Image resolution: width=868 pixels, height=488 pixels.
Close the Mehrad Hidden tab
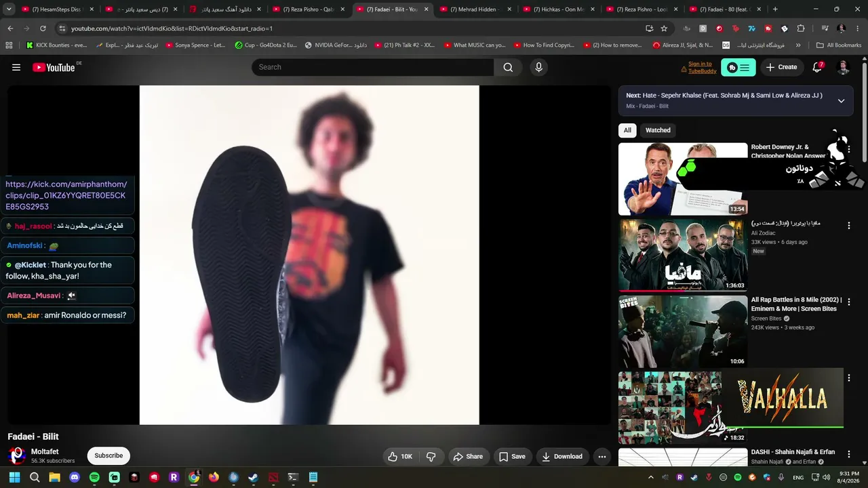tap(511, 9)
